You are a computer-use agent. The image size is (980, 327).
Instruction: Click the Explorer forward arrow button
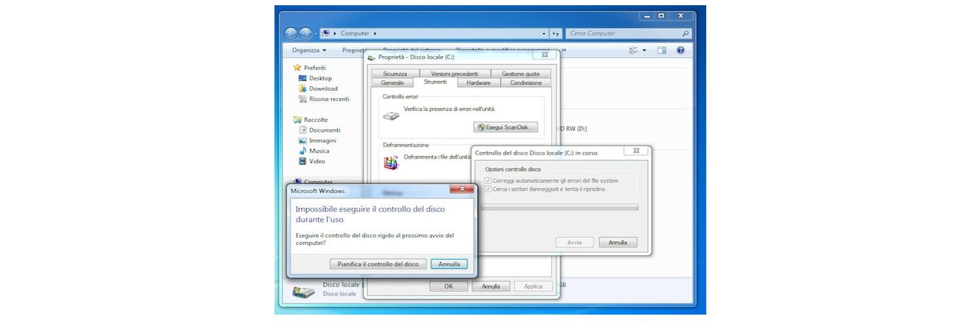(x=306, y=33)
